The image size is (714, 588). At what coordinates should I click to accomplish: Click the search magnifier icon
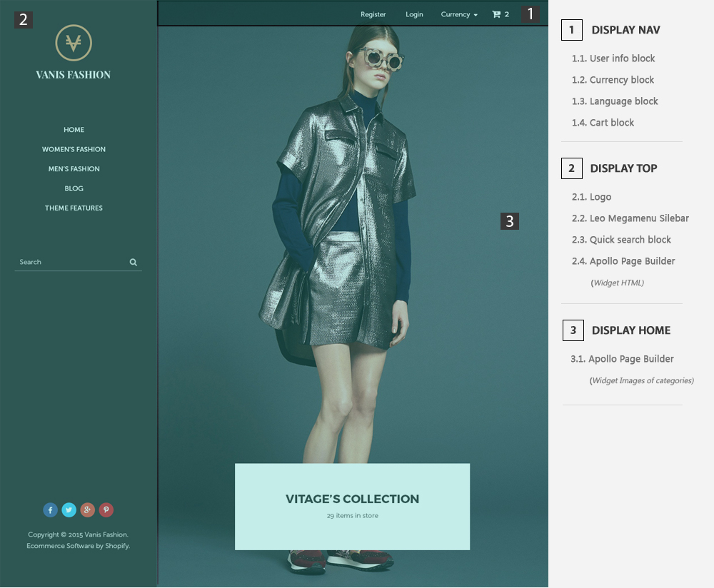coord(134,262)
